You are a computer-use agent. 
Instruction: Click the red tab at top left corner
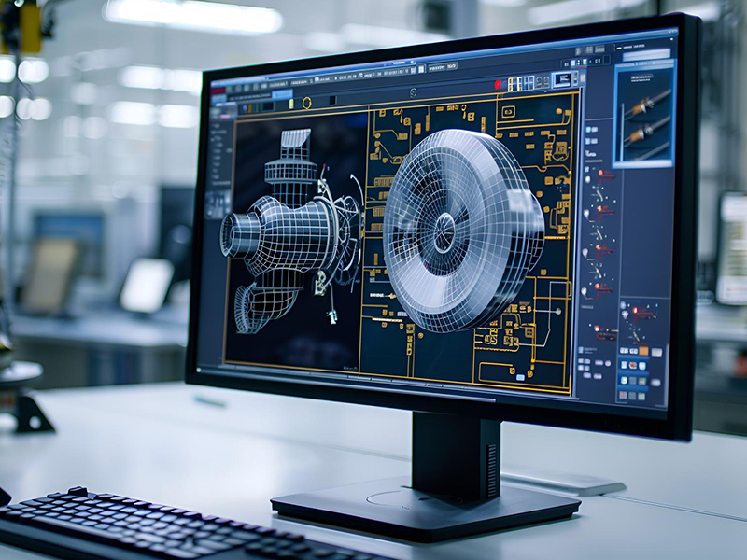pyautogui.click(x=219, y=91)
